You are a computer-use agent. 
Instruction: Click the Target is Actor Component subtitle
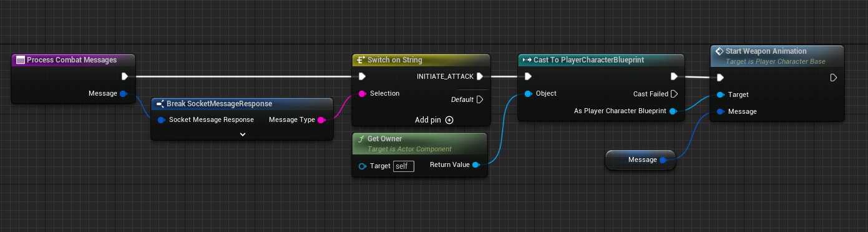[x=409, y=149]
